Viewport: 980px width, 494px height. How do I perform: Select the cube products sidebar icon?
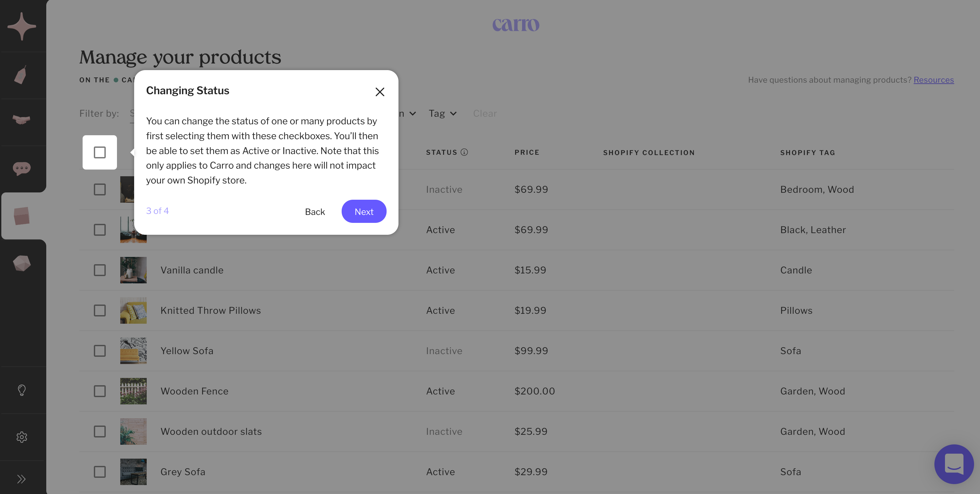click(22, 216)
